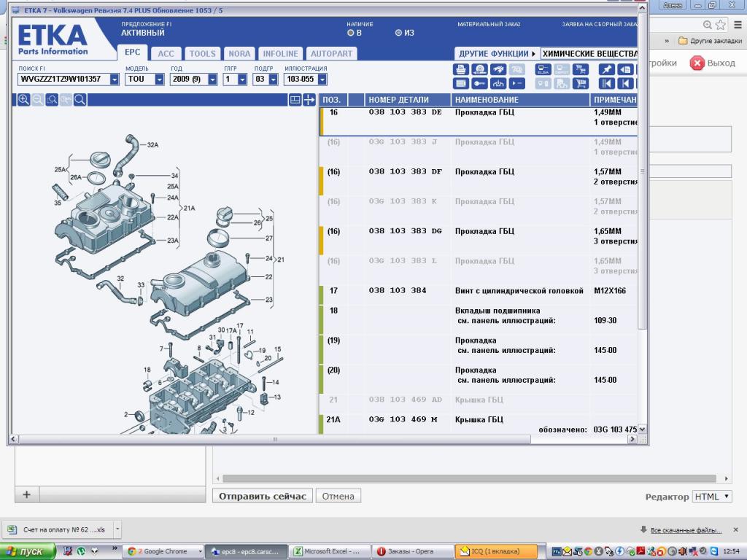Click the move arrows icon above the illustration

click(x=309, y=99)
